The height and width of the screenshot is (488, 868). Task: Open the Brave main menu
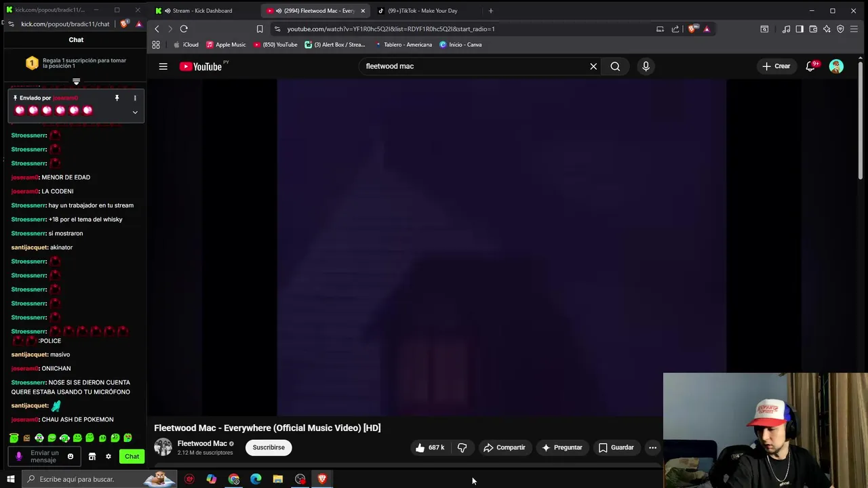pyautogui.click(x=854, y=29)
